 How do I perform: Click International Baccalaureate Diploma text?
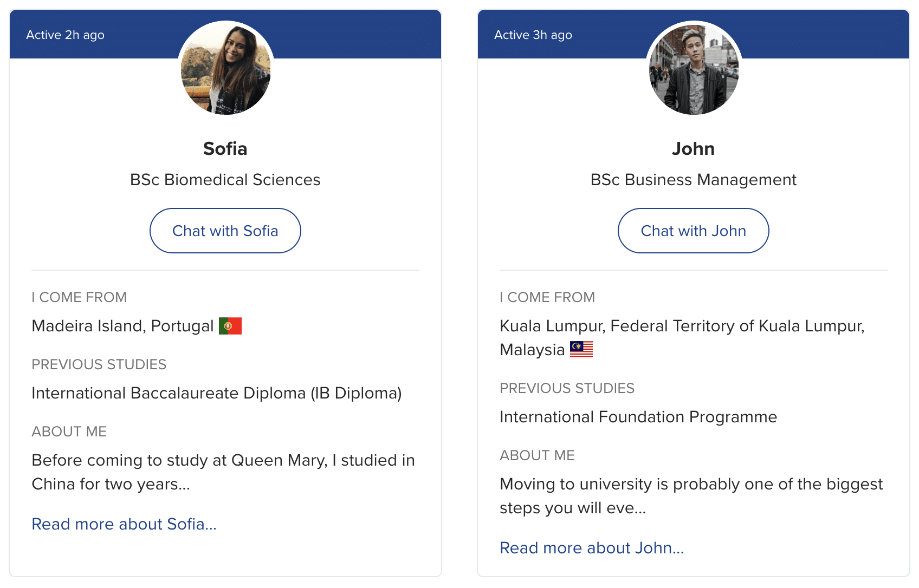point(217,393)
